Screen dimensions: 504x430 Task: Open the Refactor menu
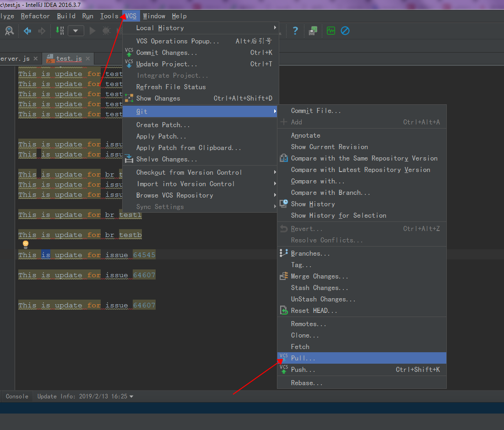coord(35,16)
